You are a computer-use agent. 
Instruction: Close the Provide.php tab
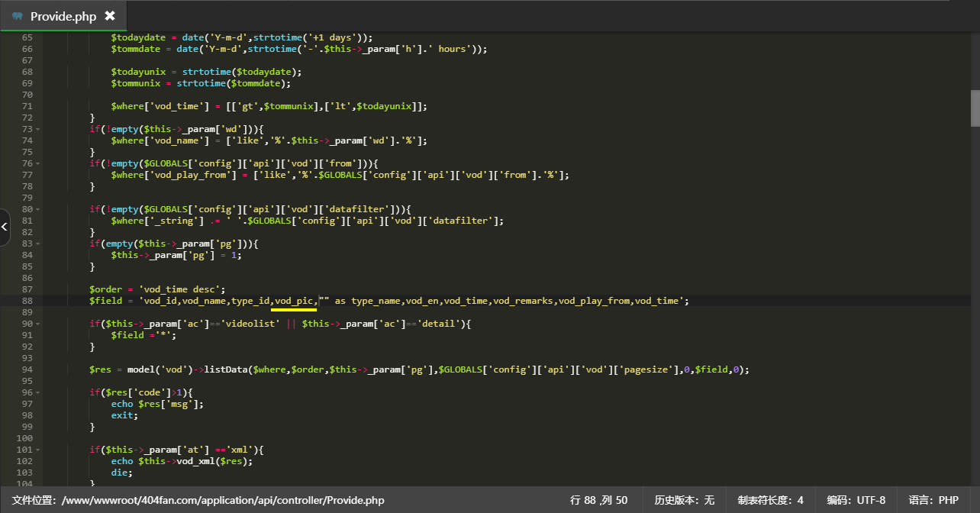point(110,16)
